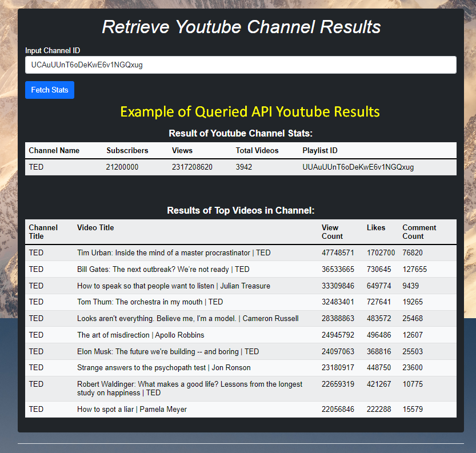The width and height of the screenshot is (476, 453).
Task: Select the Bill Gates next outbreak title
Action: (x=163, y=269)
